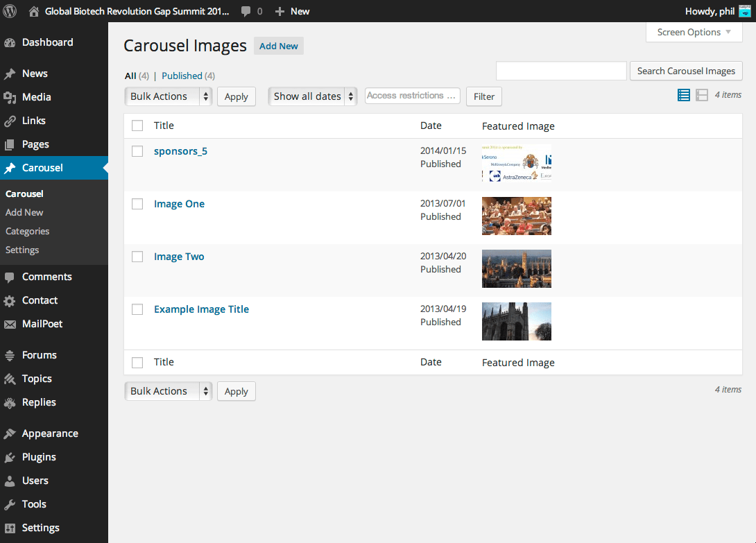Open the New menu in the admin bar
The width and height of the screenshot is (756, 543).
[x=292, y=10]
